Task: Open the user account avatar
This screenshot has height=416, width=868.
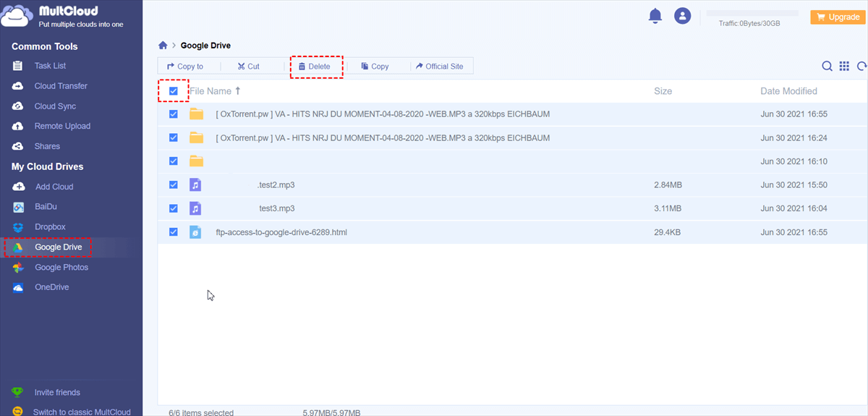Action: [682, 16]
